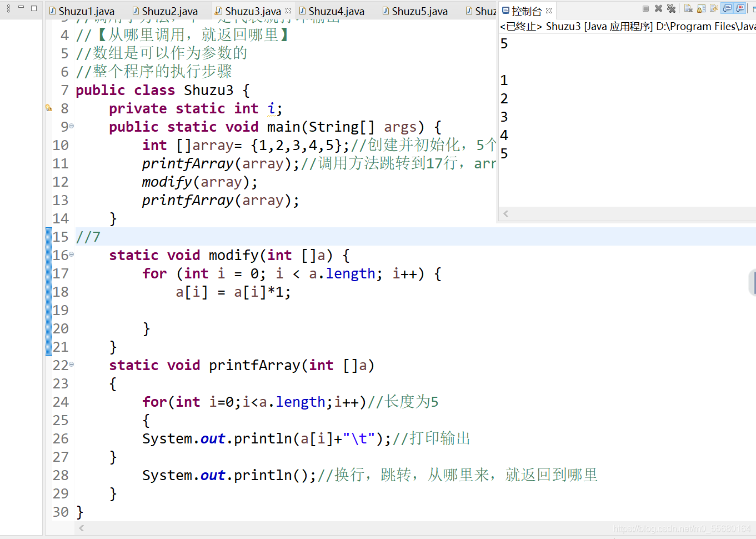Click console output line '3'
The image size is (756, 539).
point(504,117)
